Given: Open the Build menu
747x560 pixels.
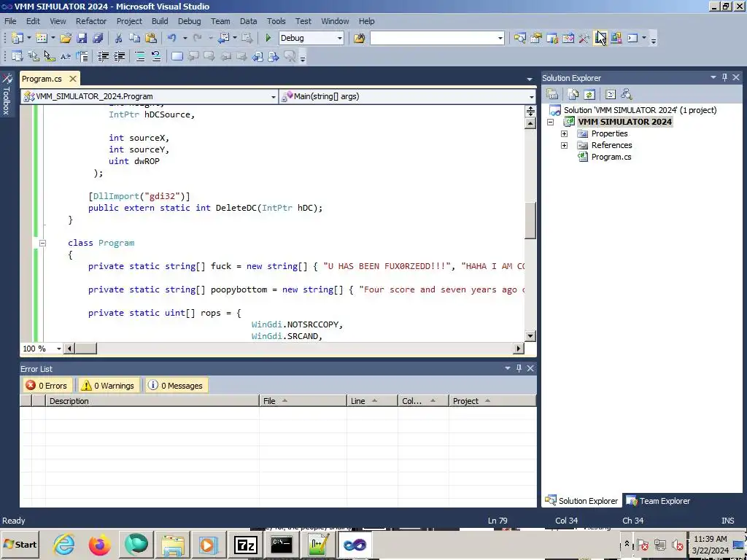Looking at the screenshot, I should tap(160, 21).
